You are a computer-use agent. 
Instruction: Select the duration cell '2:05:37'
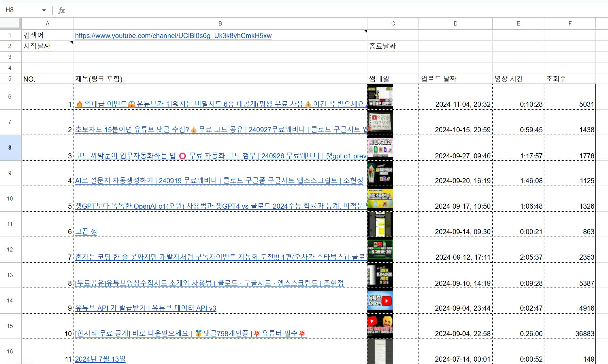518,250
